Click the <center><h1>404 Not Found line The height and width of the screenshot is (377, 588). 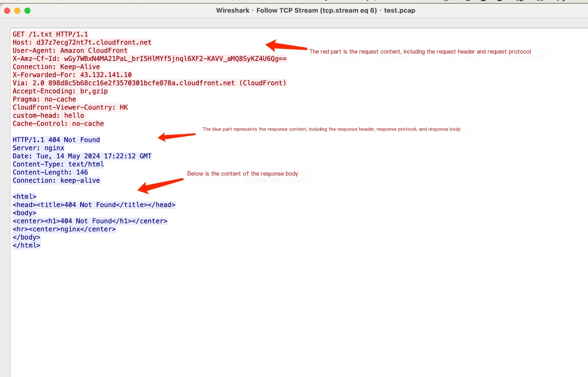(90, 221)
